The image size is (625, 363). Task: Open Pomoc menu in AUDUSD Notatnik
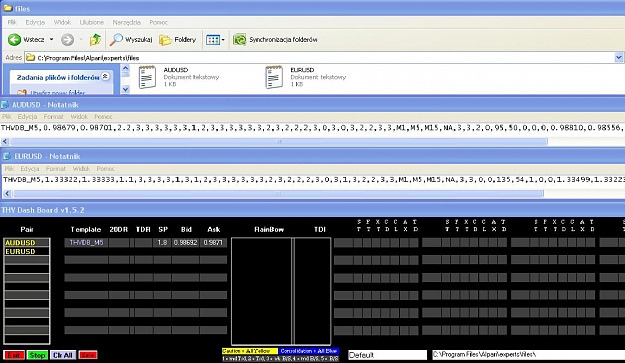[x=103, y=117]
